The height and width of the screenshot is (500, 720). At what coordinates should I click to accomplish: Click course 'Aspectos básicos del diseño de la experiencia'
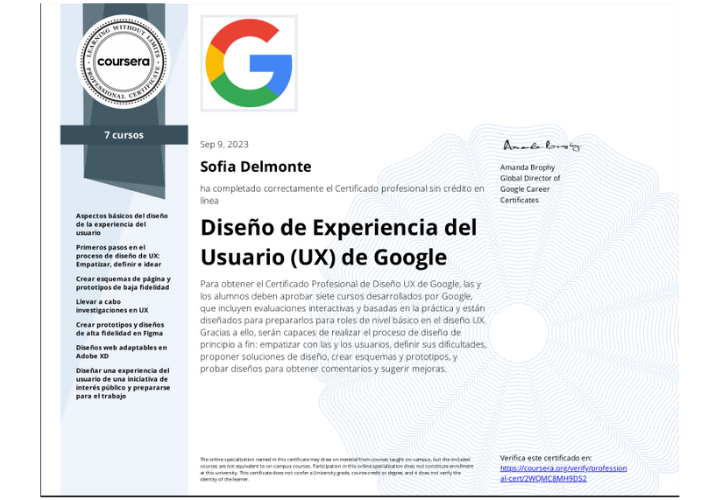pyautogui.click(x=122, y=224)
